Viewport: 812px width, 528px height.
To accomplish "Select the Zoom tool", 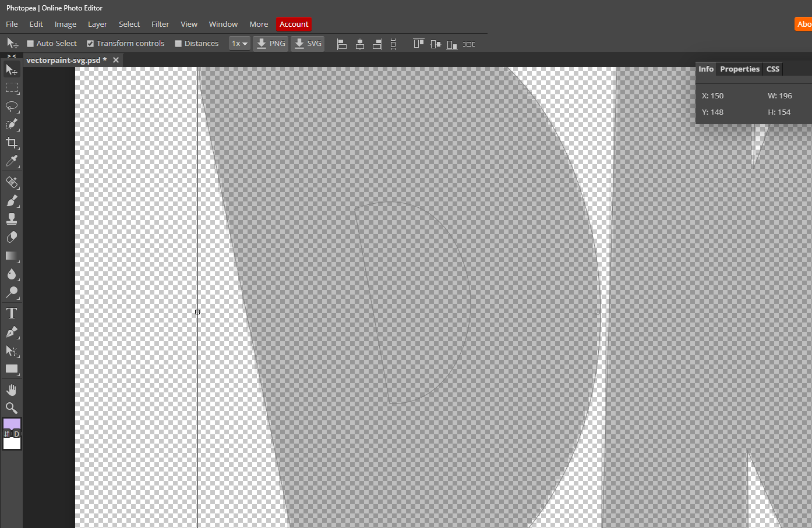I will click(12, 408).
